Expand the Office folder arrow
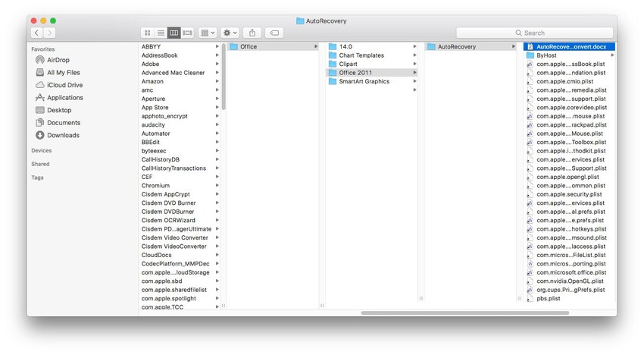The width and height of the screenshot is (644, 355). pyautogui.click(x=316, y=47)
